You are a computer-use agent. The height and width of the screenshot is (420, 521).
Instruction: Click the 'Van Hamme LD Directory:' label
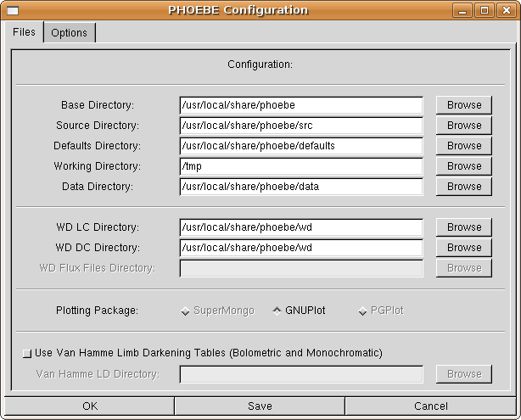pyautogui.click(x=98, y=374)
